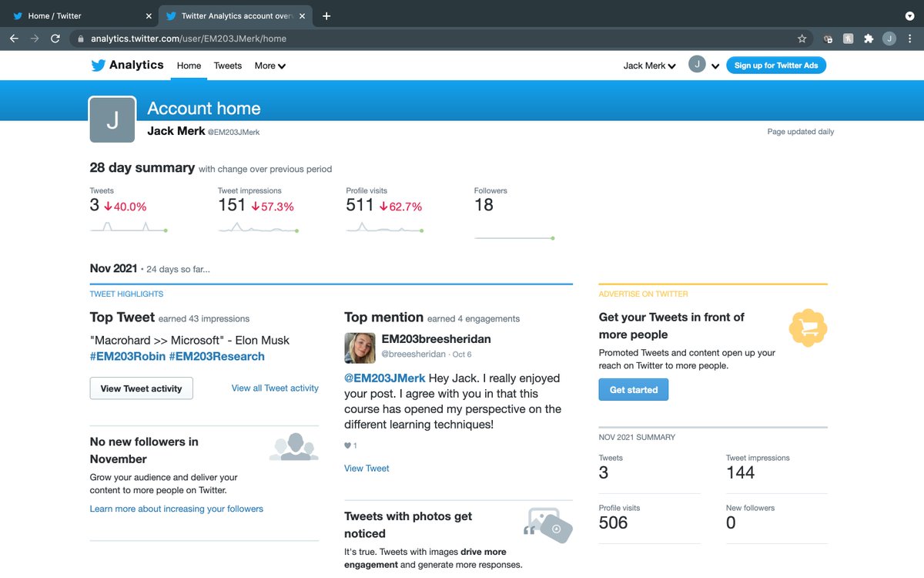The width and height of the screenshot is (924, 578).
Task: Open the Tweets navigation tab
Action: 228,66
